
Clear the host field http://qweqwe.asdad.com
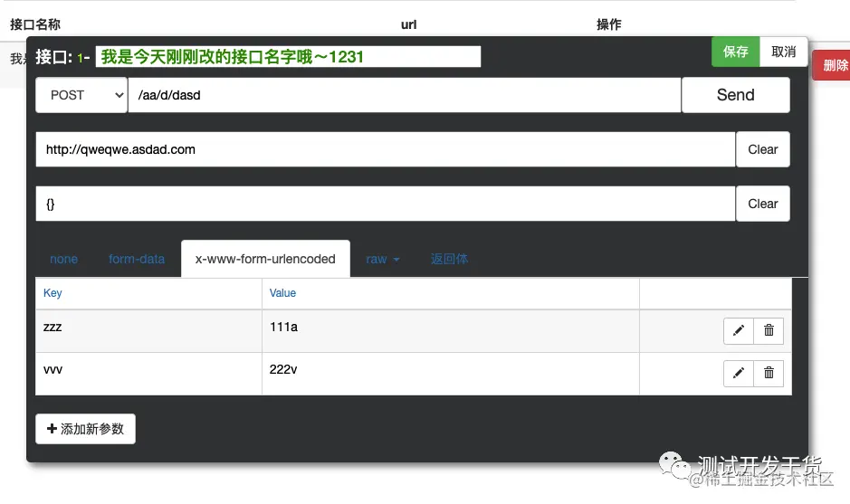click(763, 149)
